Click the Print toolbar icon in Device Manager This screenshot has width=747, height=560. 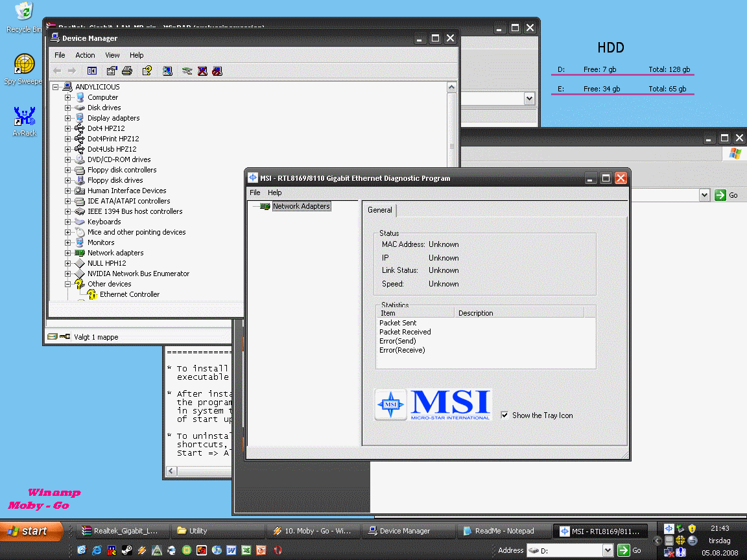pyautogui.click(x=126, y=71)
